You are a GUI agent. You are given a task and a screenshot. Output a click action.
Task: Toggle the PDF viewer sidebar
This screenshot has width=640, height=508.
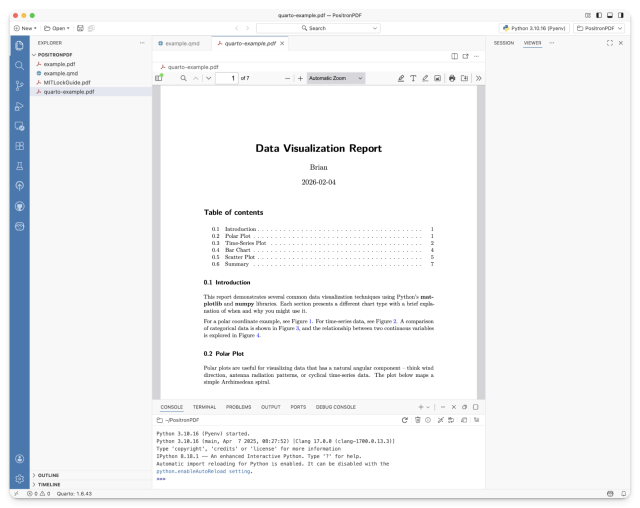pos(159,78)
